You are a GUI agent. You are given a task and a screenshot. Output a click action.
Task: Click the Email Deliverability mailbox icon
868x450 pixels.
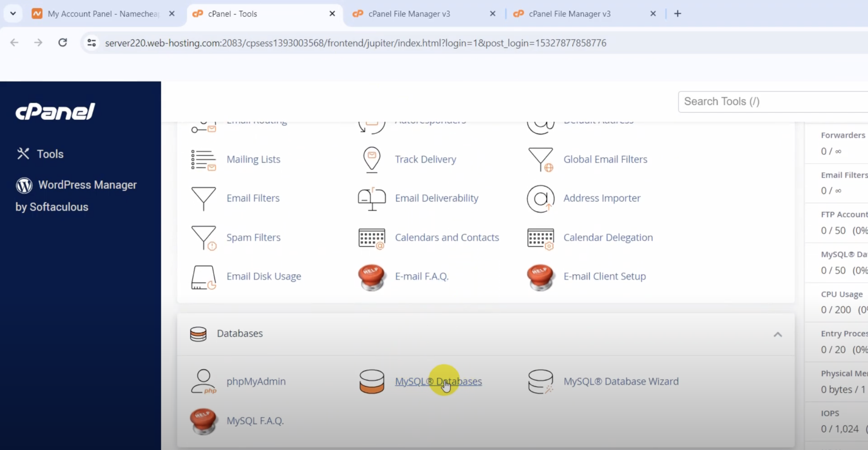coord(372,198)
